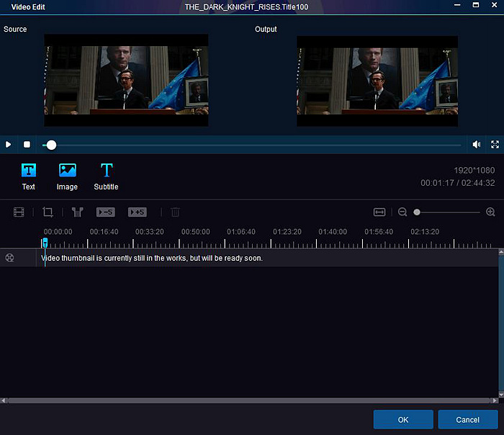Click the Source preview video
Image resolution: width=504 pixels, height=435 pixels.
pyautogui.click(x=126, y=81)
